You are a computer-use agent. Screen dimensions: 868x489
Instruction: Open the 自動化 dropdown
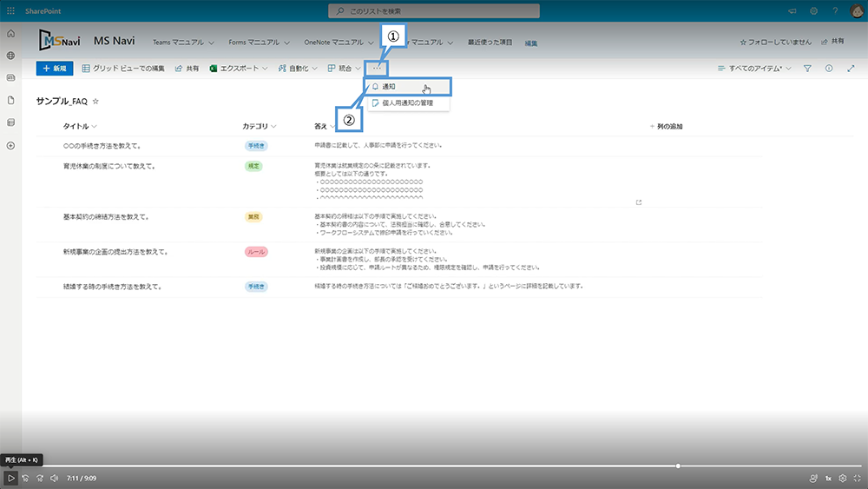click(x=298, y=69)
